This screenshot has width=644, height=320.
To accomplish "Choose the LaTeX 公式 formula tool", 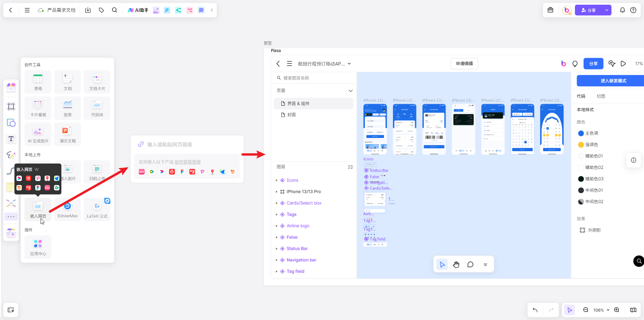I will [97, 210].
